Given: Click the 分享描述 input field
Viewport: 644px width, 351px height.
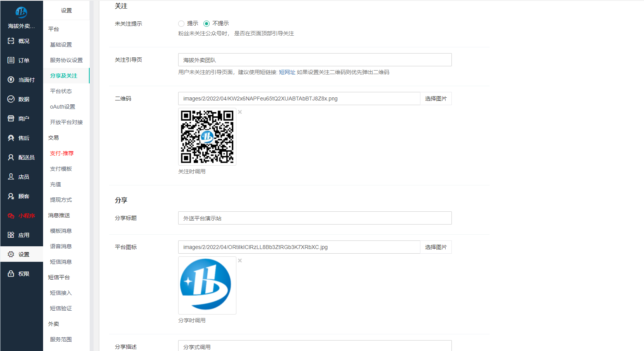Looking at the screenshot, I should point(315,346).
